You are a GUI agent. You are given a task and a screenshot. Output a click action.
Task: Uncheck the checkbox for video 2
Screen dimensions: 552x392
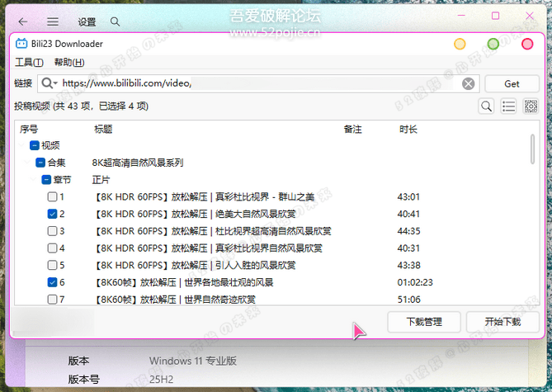click(53, 214)
